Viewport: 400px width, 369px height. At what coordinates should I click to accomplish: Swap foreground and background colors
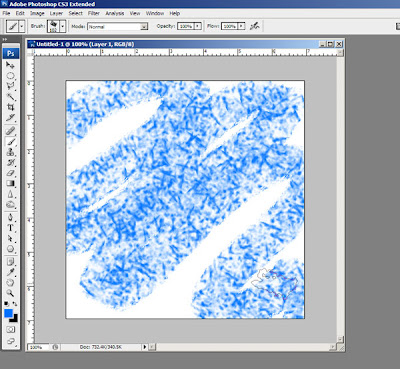pos(15,304)
